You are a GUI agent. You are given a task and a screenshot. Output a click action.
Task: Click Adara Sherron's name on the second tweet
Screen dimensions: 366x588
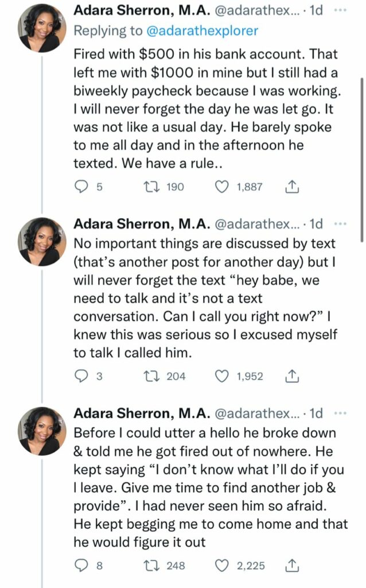click(142, 224)
